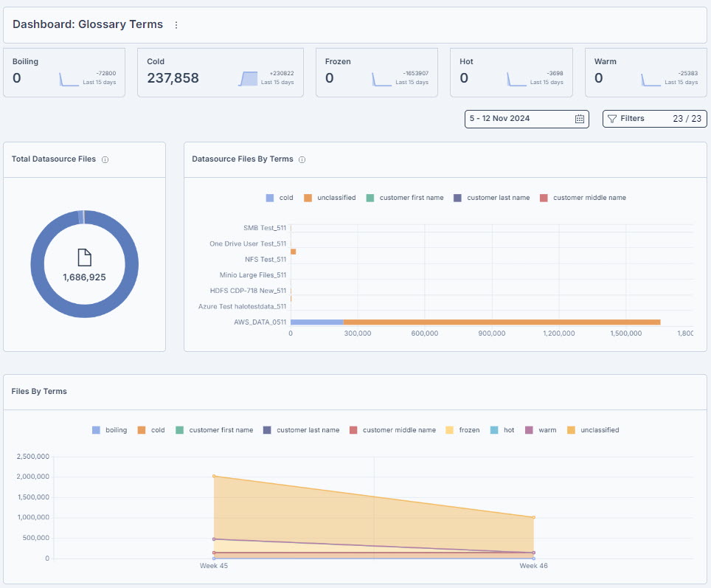This screenshot has width=711, height=588.
Task: Click the funnel Filters icon
Action: coord(611,119)
